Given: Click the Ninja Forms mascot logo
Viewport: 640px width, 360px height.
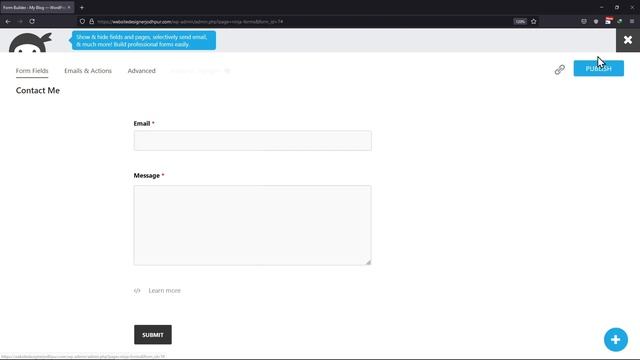Looking at the screenshot, I should (30, 42).
